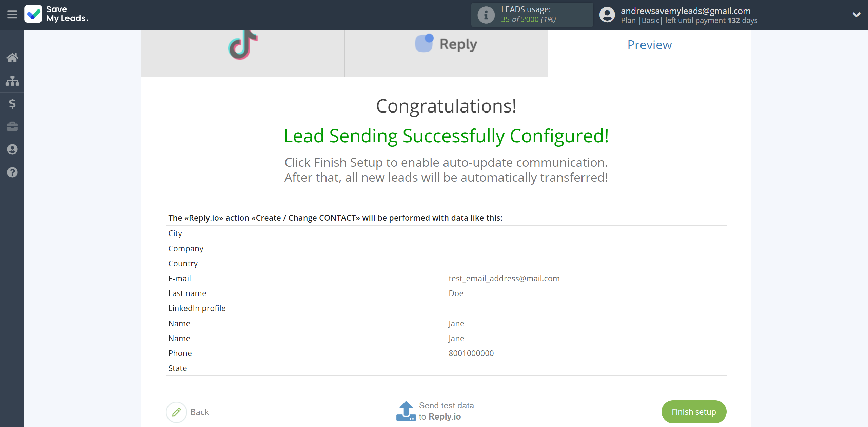Screen dimensions: 868x427
Task: Click the hamburger menu icon top-left
Action: pyautogui.click(x=12, y=14)
